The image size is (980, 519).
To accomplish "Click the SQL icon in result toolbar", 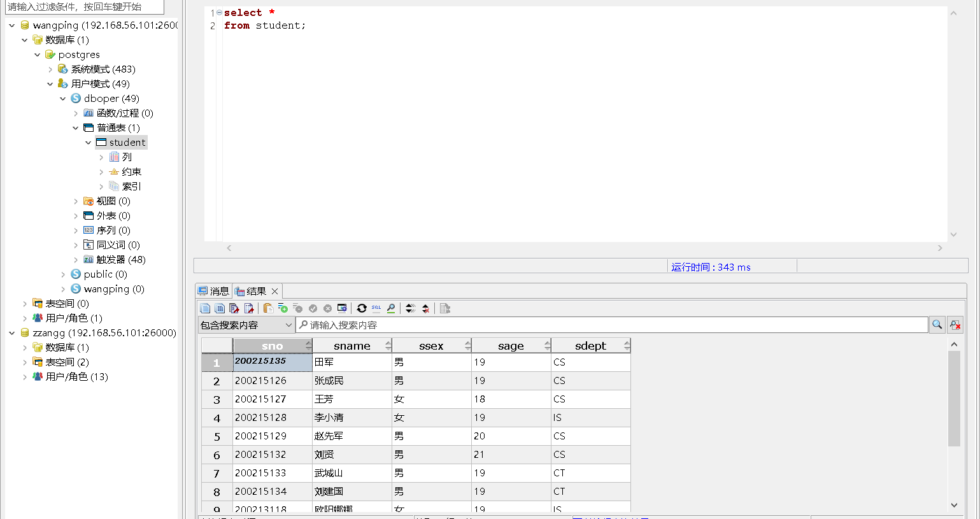I will tap(376, 308).
